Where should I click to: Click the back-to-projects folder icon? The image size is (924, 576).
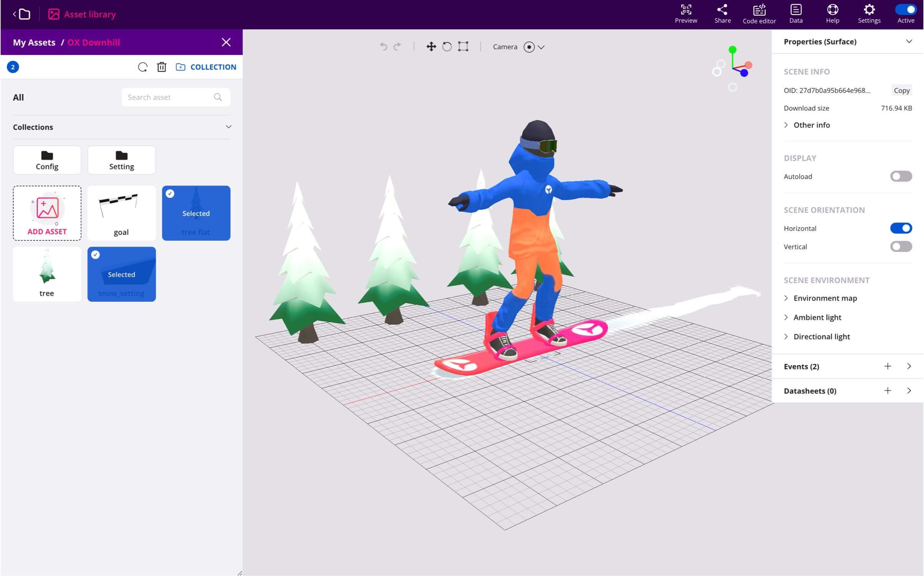click(x=22, y=14)
